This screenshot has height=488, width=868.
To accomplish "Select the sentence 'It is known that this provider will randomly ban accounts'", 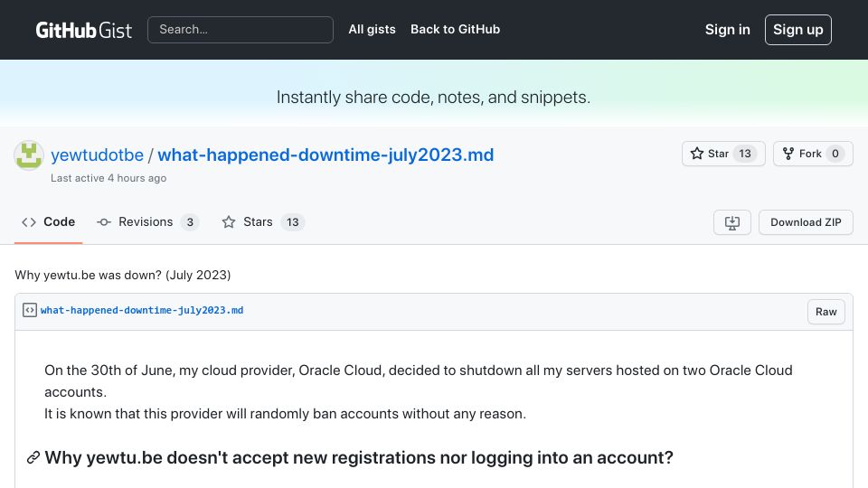I will coord(285,414).
